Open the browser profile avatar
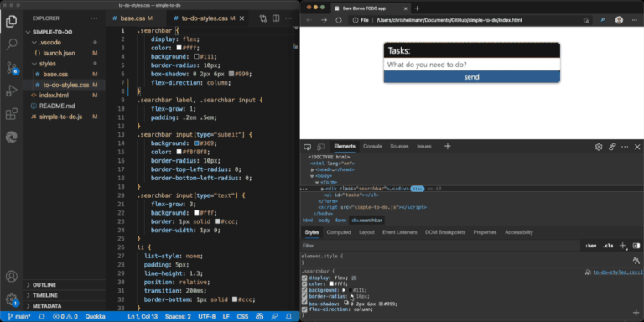The width and height of the screenshot is (644, 322). 619,20
